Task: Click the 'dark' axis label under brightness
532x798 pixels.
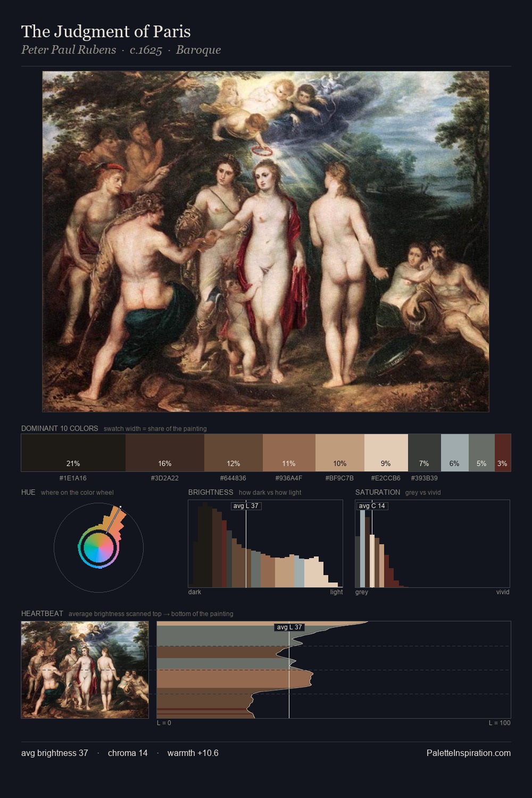Action: (x=195, y=592)
